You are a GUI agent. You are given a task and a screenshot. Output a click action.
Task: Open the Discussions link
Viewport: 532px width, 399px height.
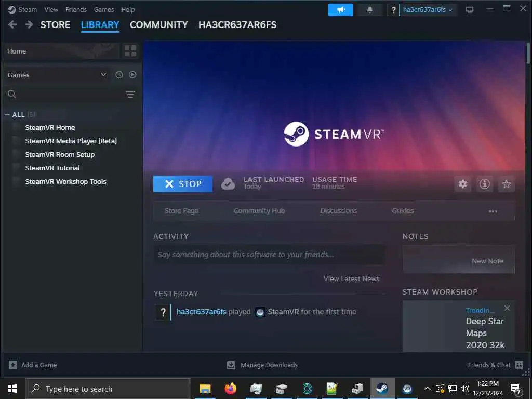[339, 211]
